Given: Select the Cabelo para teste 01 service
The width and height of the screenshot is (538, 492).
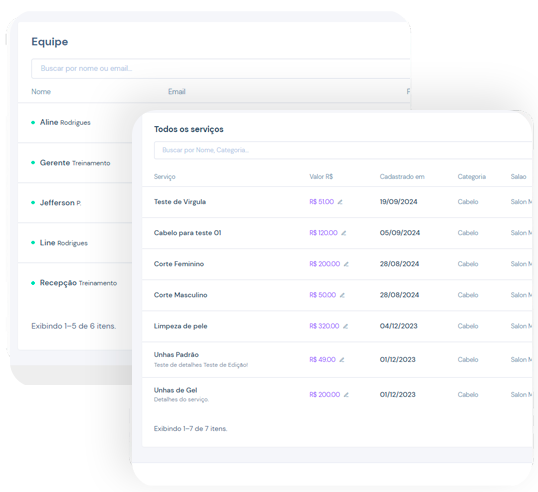Looking at the screenshot, I should coord(187,233).
